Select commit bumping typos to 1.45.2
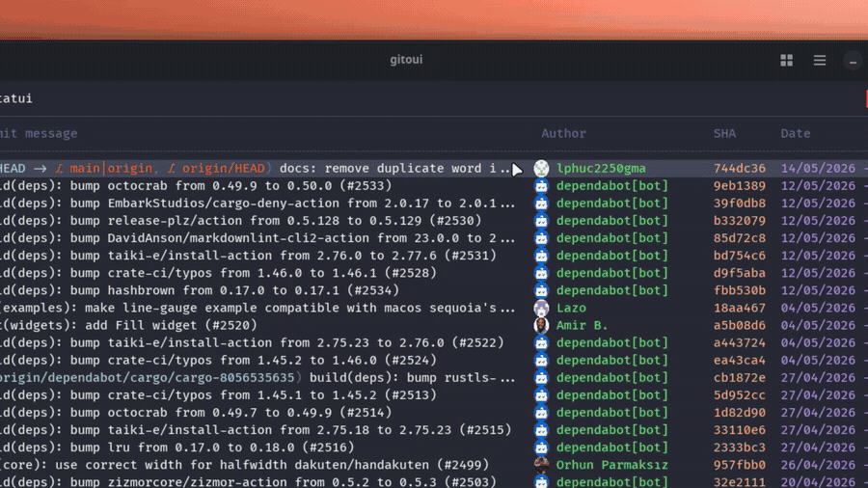Viewport: 868px width, 488px height. [x=219, y=395]
